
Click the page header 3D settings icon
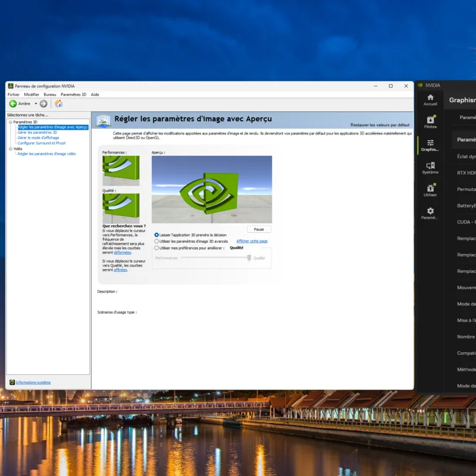103,121
